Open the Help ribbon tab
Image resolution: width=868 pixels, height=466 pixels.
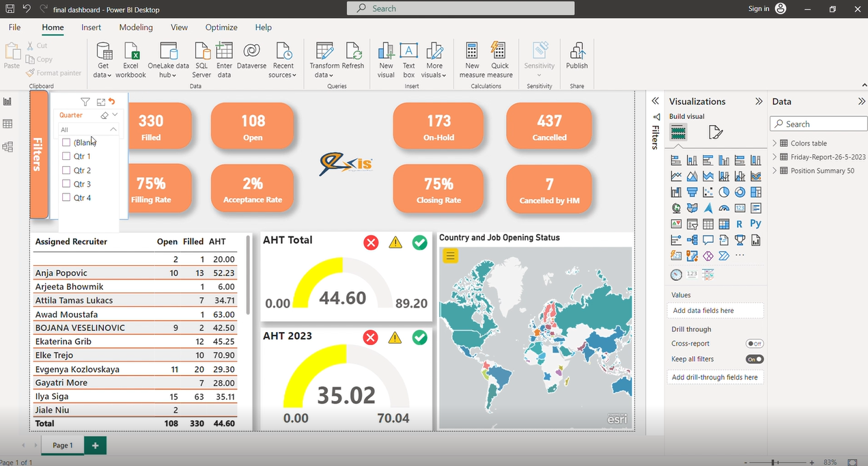point(263,27)
